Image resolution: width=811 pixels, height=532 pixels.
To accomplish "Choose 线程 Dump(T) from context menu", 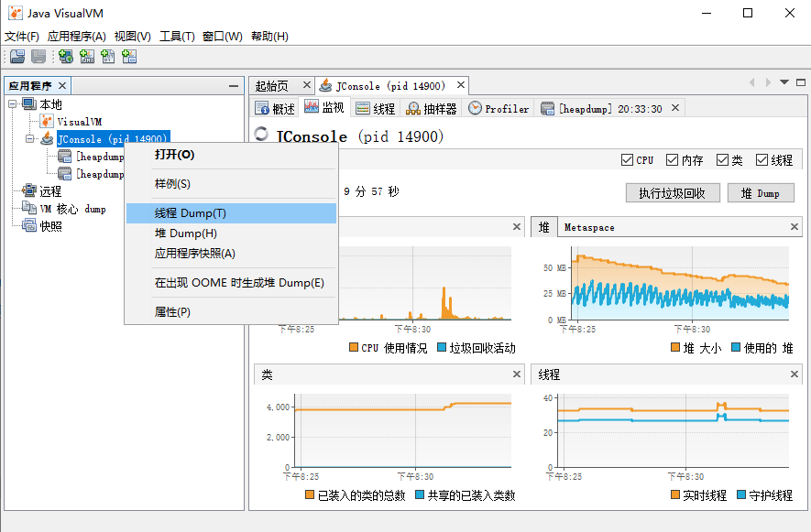I will (231, 213).
